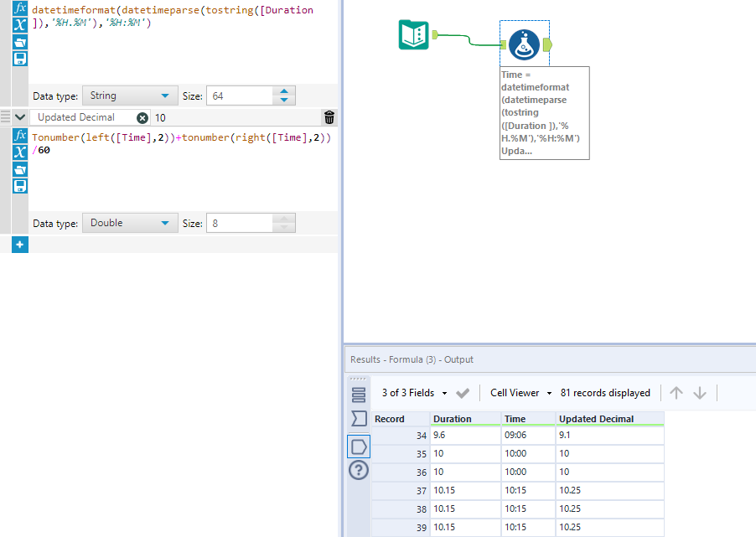Viewport: 756px width, 537px height.
Task: Select the Formula tool on the canvas
Action: 524,46
